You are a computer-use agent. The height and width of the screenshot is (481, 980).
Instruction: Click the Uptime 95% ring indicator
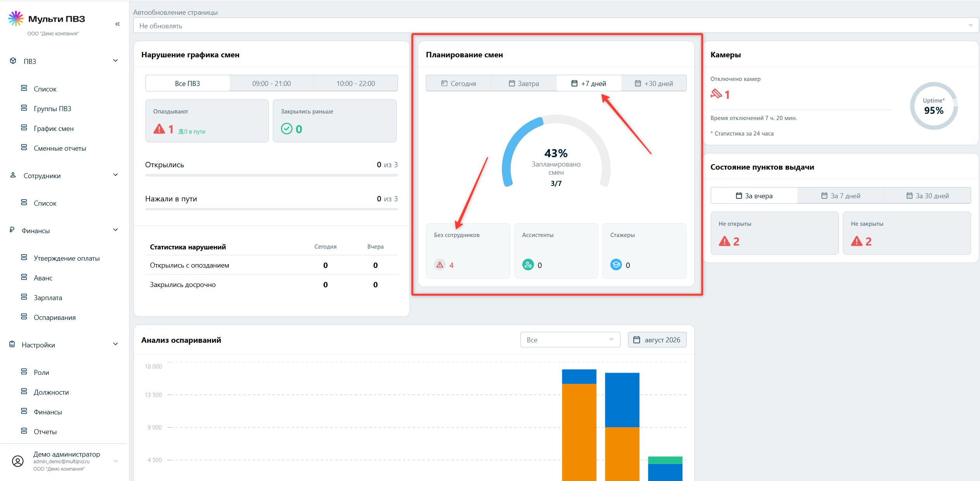[x=934, y=106]
